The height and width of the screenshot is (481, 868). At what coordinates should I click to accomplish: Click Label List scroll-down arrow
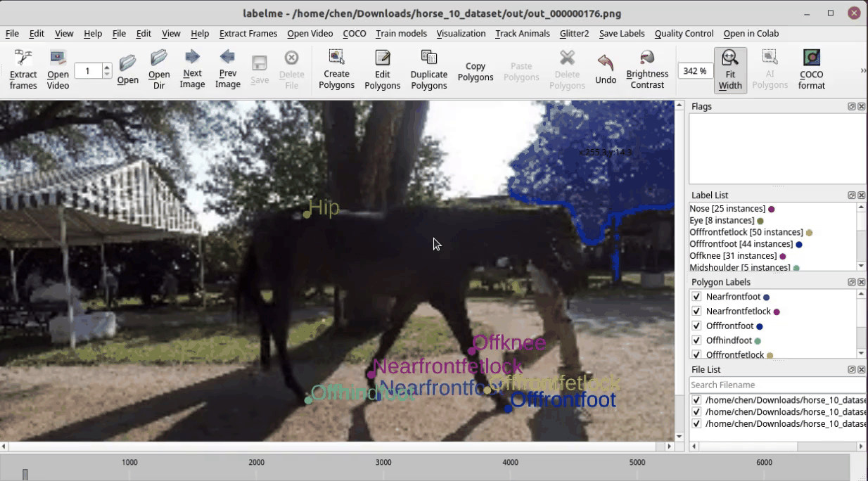click(861, 266)
